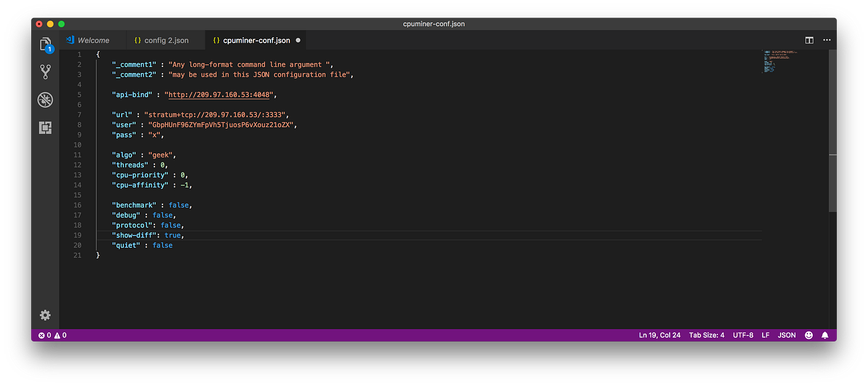Click the "geek" algo value

pyautogui.click(x=162, y=155)
